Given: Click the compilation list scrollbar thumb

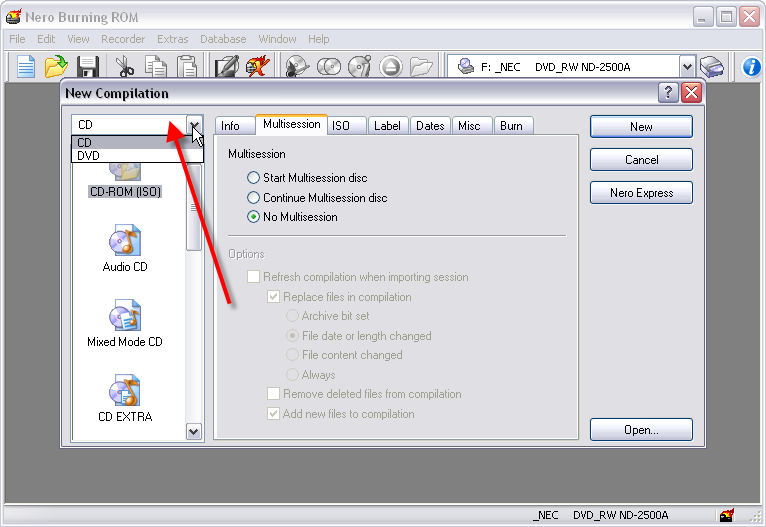Looking at the screenshot, I should (194, 208).
